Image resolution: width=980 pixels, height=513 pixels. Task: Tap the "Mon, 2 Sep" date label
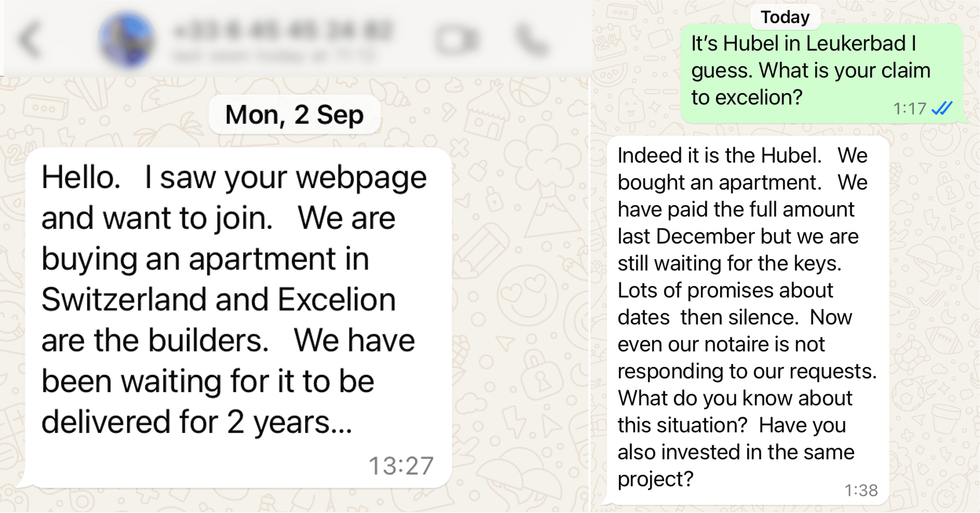pos(294,115)
